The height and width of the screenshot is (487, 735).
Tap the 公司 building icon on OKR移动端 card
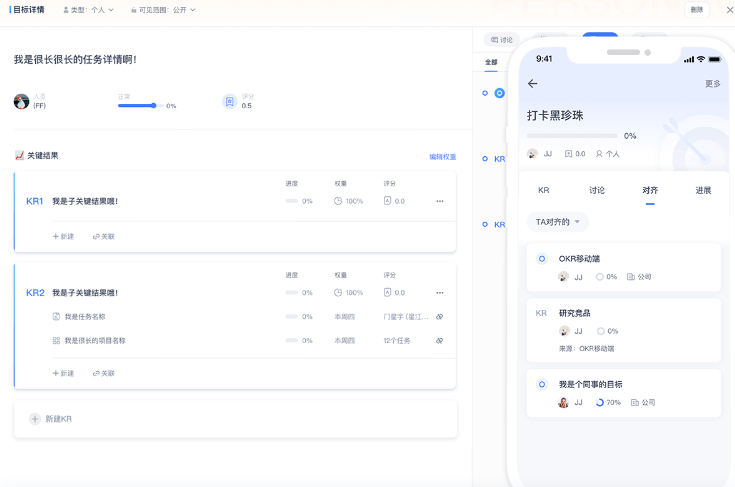(631, 277)
